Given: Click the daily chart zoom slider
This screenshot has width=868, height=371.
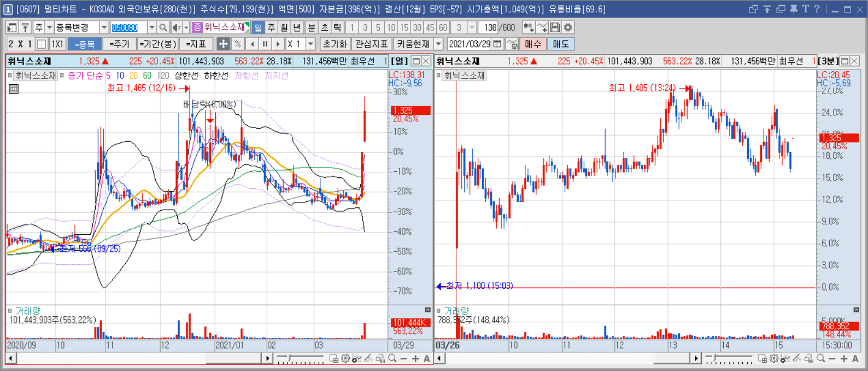Looking at the screenshot, I should 300,358.
